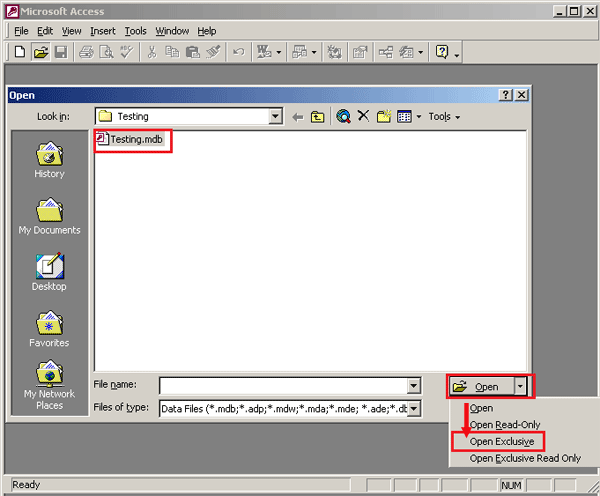Click the Relationships toolbar icon
The width and height of the screenshot is (600, 496).
386,52
